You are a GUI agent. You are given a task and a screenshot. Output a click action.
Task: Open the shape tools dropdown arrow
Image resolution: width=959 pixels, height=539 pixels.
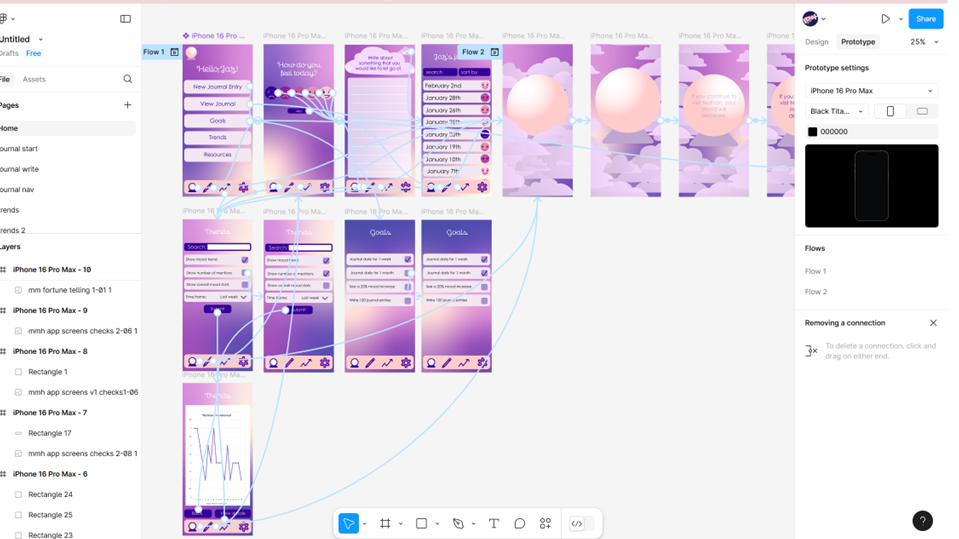(x=437, y=524)
